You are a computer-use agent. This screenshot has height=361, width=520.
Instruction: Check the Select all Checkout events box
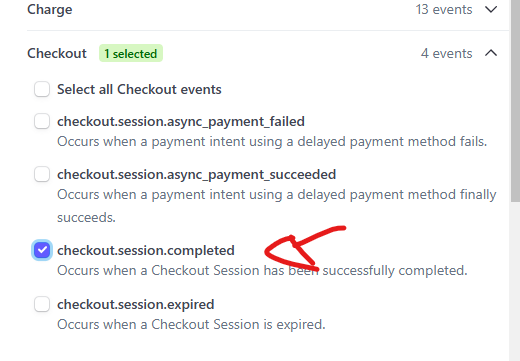click(42, 89)
